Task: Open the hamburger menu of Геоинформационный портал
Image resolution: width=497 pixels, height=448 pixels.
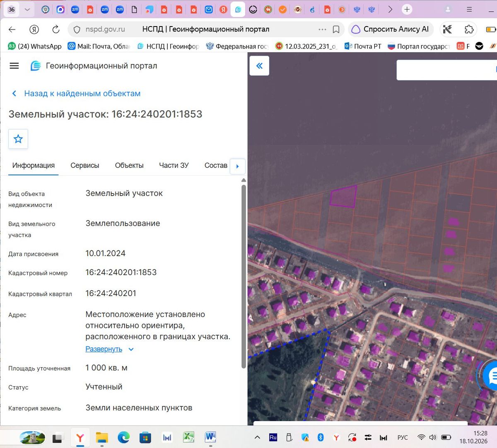Action: click(x=14, y=65)
